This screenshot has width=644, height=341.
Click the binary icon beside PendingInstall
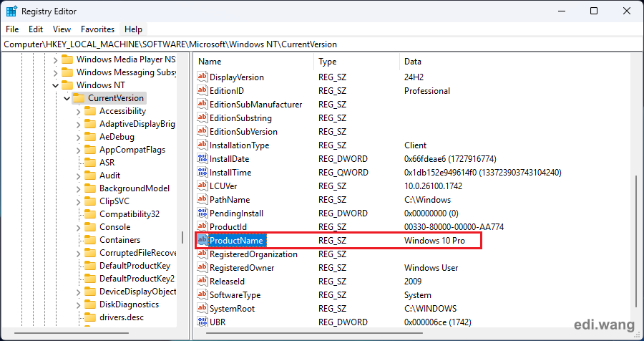click(x=202, y=213)
